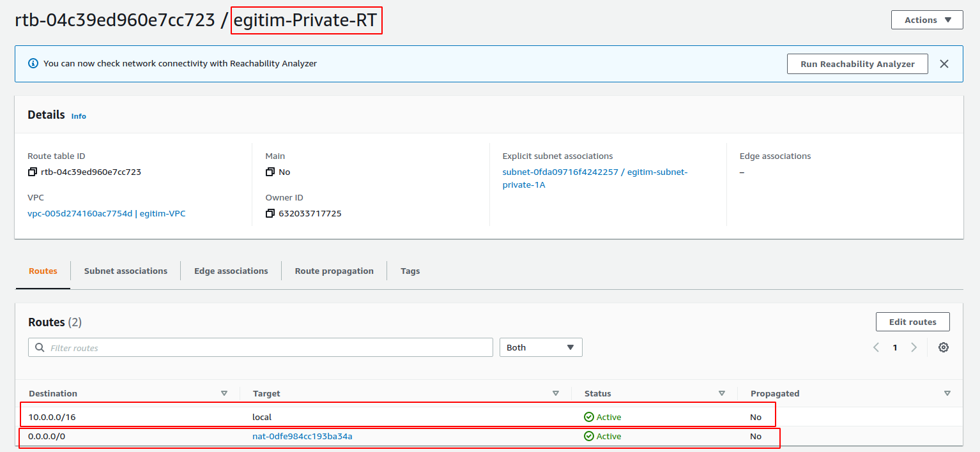Click Run Reachability Analyzer button

point(857,64)
